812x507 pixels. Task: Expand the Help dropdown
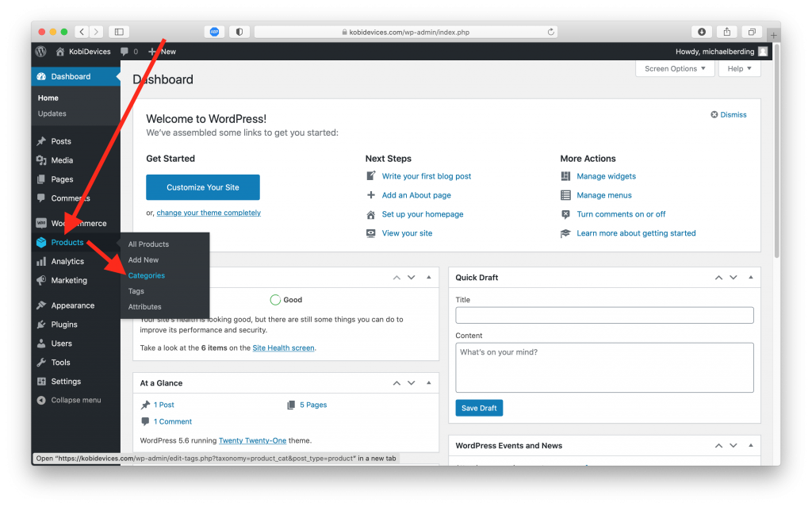(739, 68)
